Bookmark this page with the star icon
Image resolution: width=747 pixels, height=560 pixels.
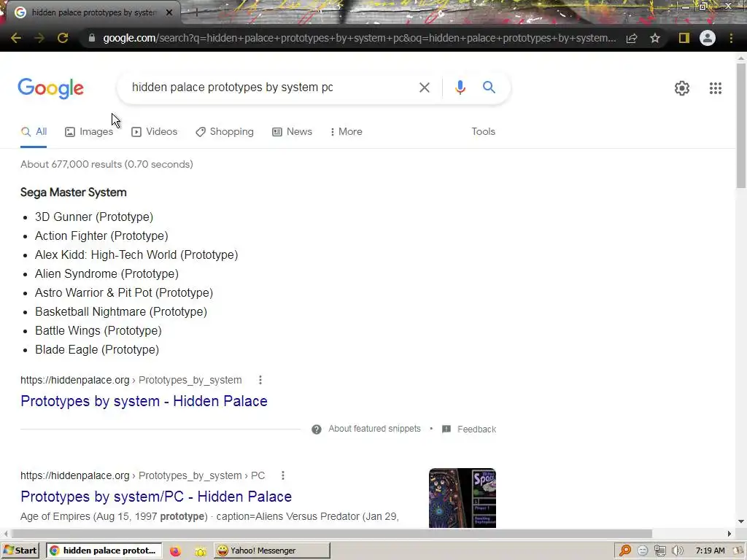coord(655,38)
